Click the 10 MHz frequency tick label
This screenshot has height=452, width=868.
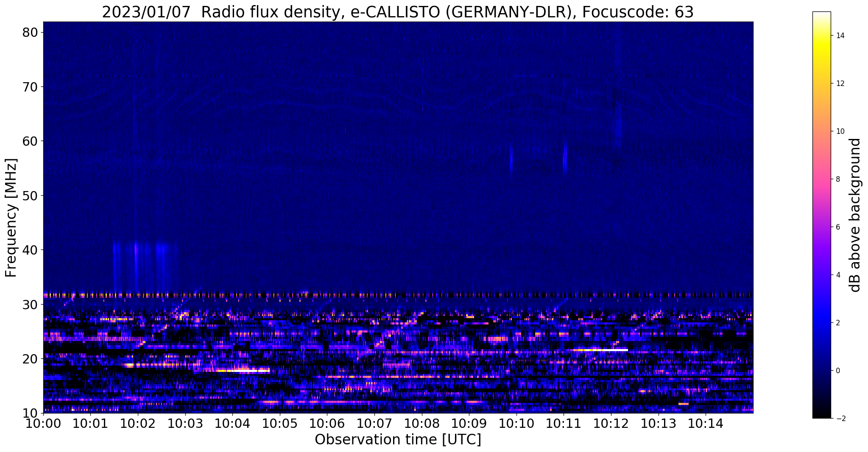31,413
